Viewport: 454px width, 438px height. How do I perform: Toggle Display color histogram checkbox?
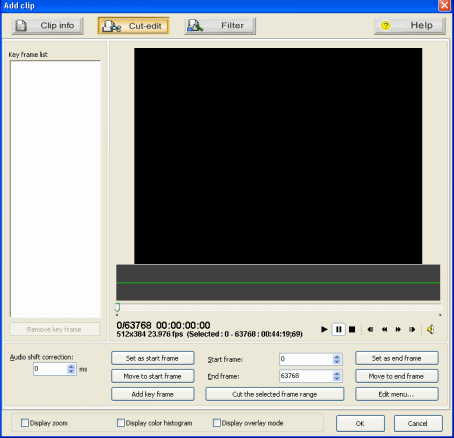pos(121,423)
